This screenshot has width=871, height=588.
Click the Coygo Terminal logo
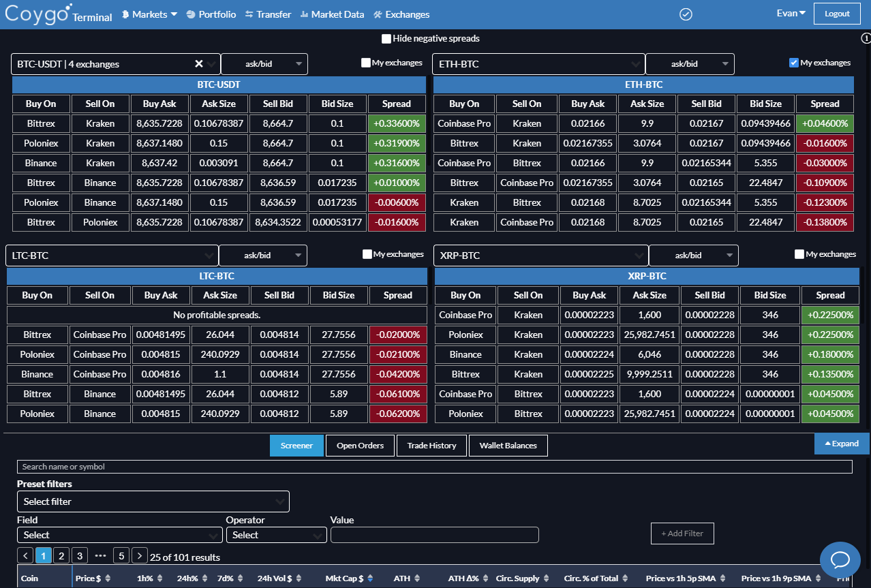tap(59, 14)
